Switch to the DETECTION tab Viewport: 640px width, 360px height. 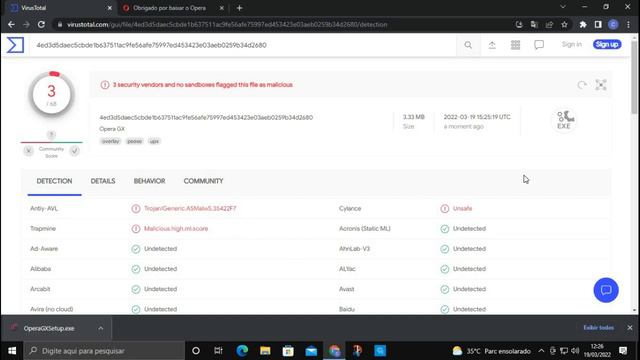point(54,181)
